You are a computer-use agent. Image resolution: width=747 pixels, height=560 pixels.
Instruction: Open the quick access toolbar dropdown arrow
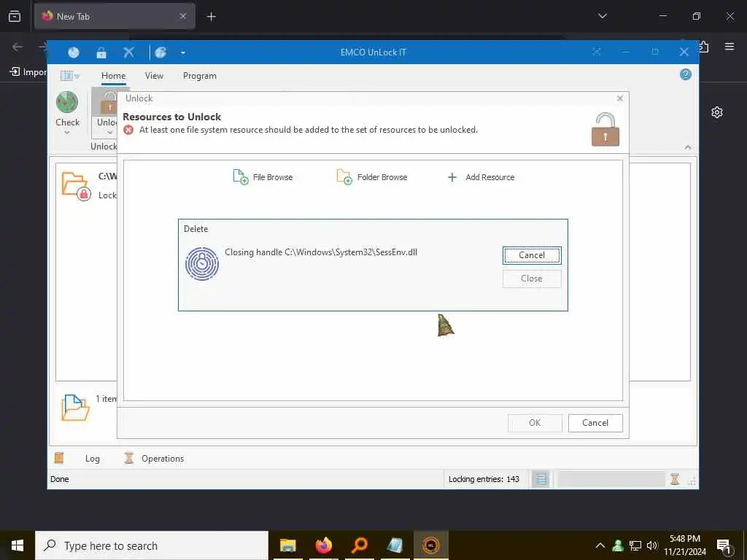[x=183, y=52]
